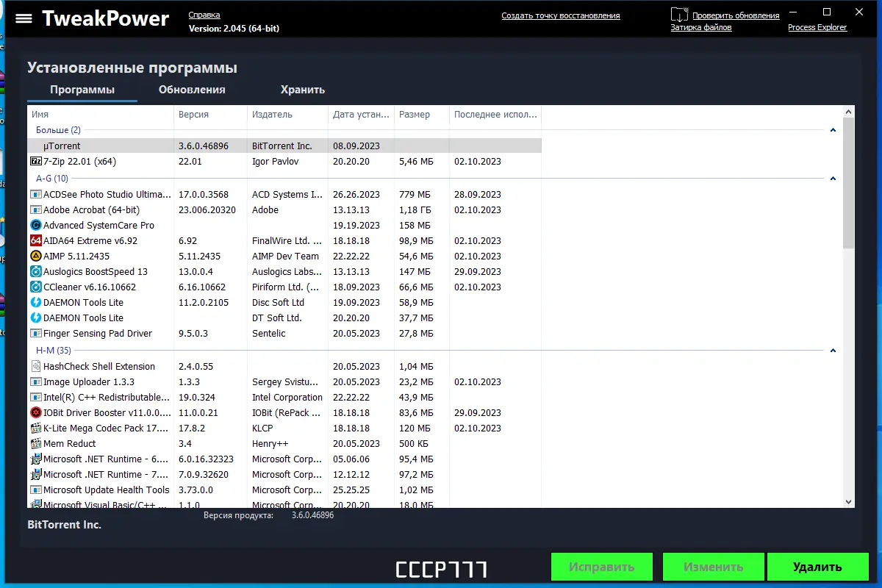Collapse the Больше (2) group

pyautogui.click(x=833, y=130)
